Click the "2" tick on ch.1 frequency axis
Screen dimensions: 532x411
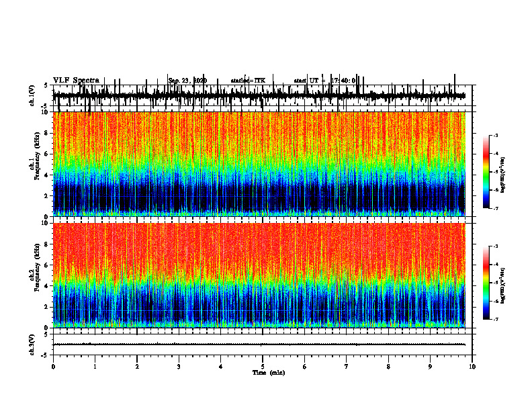pos(47,196)
